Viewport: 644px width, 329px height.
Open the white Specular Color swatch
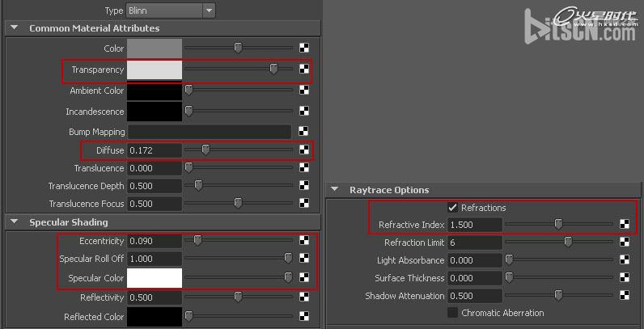[x=155, y=278]
